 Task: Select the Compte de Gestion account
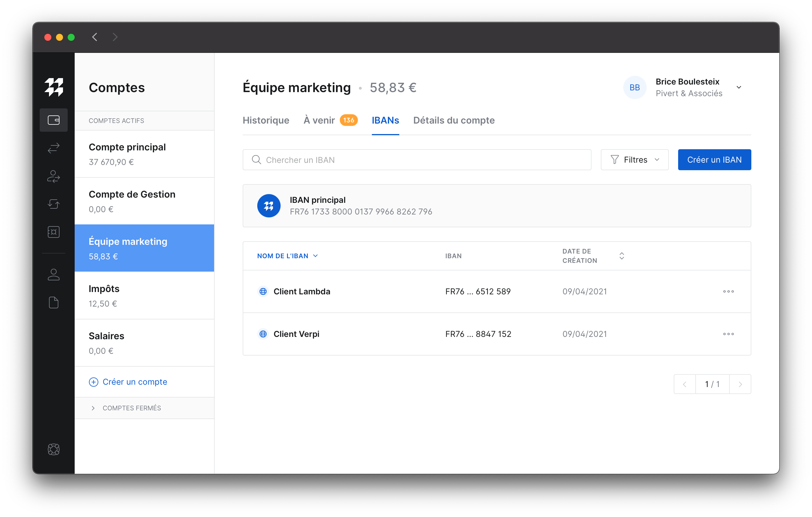[144, 201]
